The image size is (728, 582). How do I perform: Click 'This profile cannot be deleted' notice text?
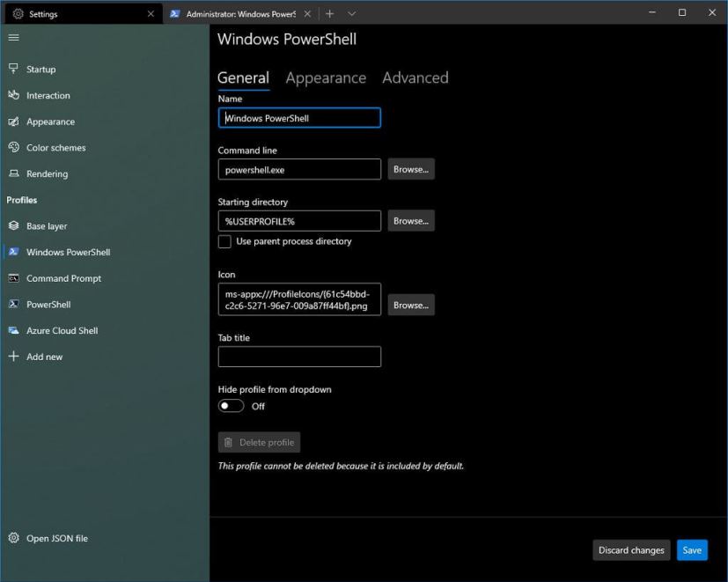tap(341, 466)
